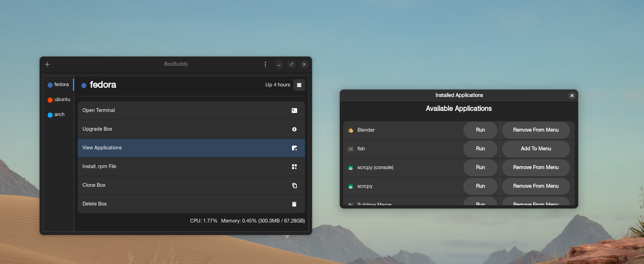The width and height of the screenshot is (644, 264).
Task: Open the BoxBuddy three-dot main menu
Action: [x=265, y=64]
